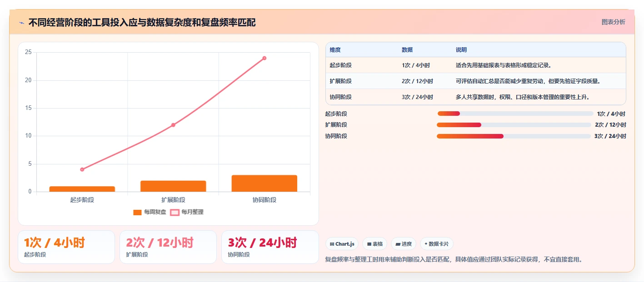Click the 表格 tag chip
The width and height of the screenshot is (644, 282).
pos(375,244)
